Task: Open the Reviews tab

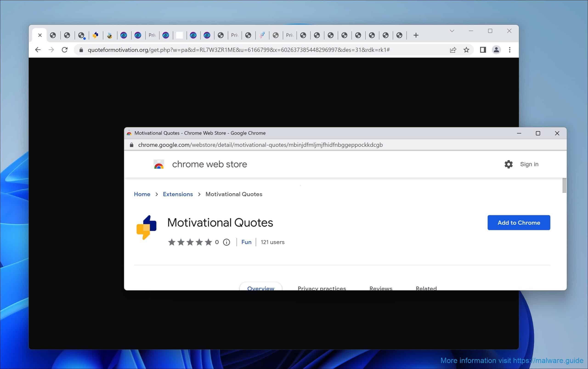Action: (381, 287)
